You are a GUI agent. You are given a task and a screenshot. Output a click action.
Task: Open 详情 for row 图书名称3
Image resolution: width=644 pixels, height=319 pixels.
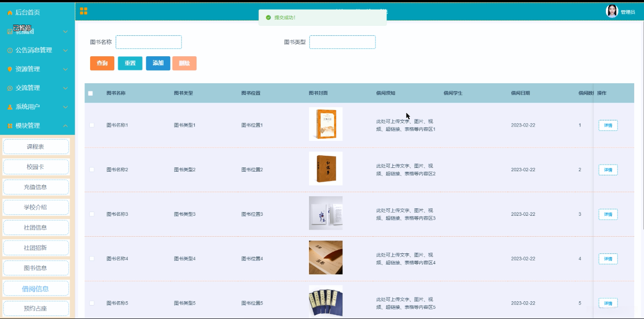[608, 214]
